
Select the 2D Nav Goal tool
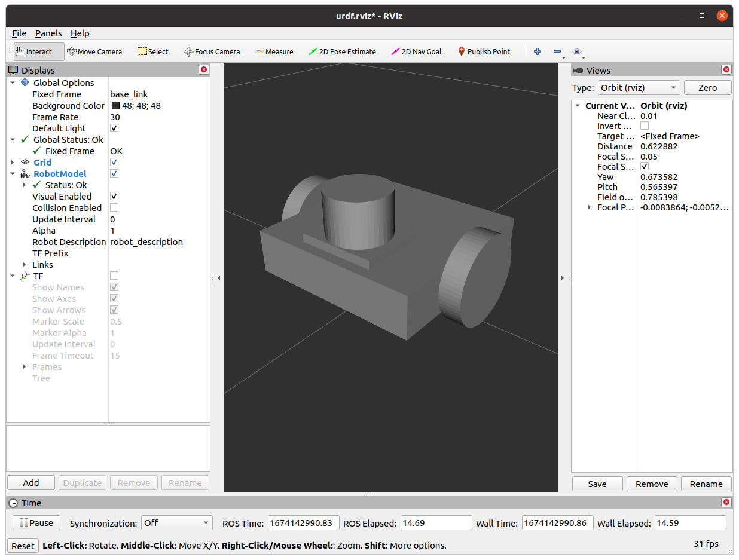click(x=416, y=51)
